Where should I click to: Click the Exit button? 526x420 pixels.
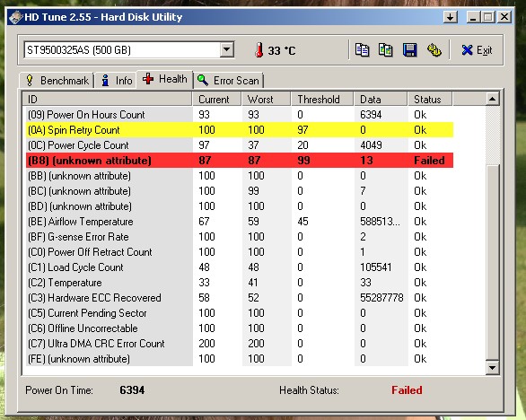click(x=477, y=50)
